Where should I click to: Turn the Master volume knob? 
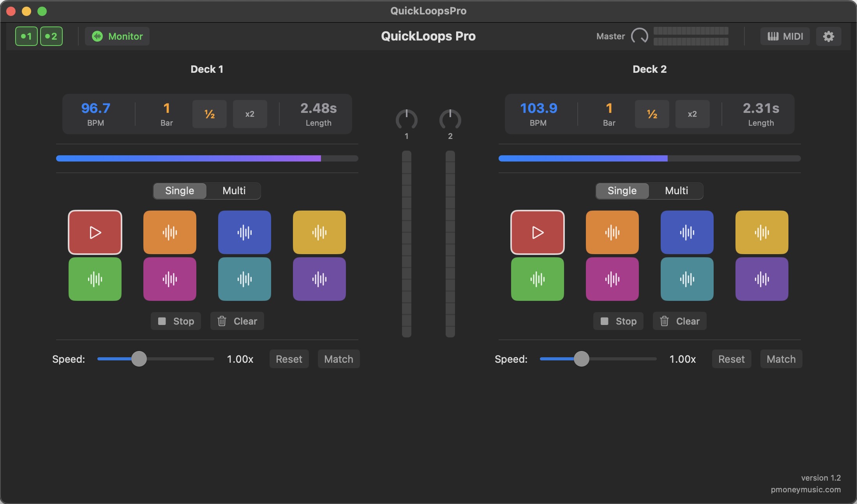639,35
